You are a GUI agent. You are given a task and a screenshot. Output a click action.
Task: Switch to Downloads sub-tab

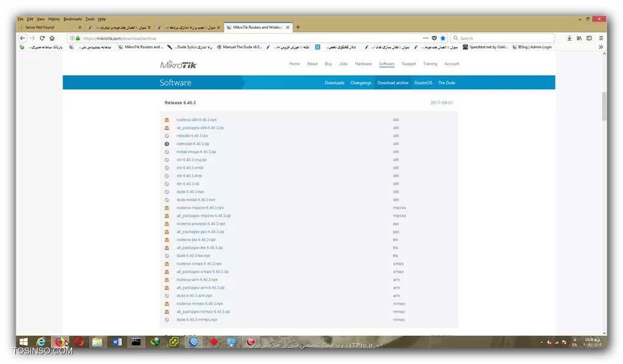point(335,83)
